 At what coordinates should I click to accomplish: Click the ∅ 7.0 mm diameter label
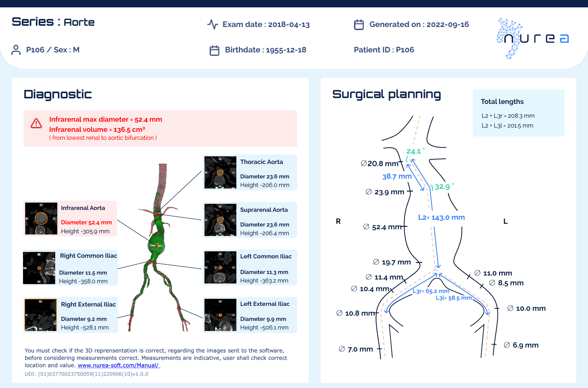point(356,349)
